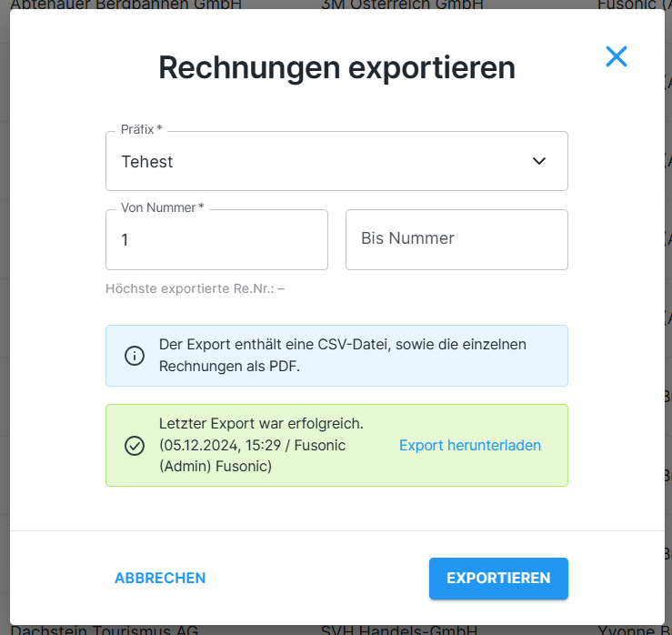Click the 'Rechnungen exportieren' dialog title
This screenshot has height=635, width=672.
tap(336, 67)
